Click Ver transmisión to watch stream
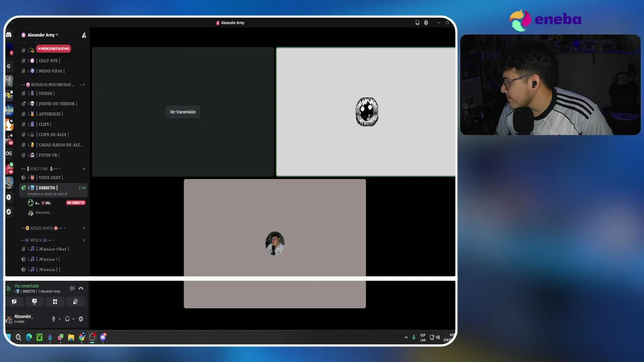Viewport: 644px width, 362px height. point(183,112)
